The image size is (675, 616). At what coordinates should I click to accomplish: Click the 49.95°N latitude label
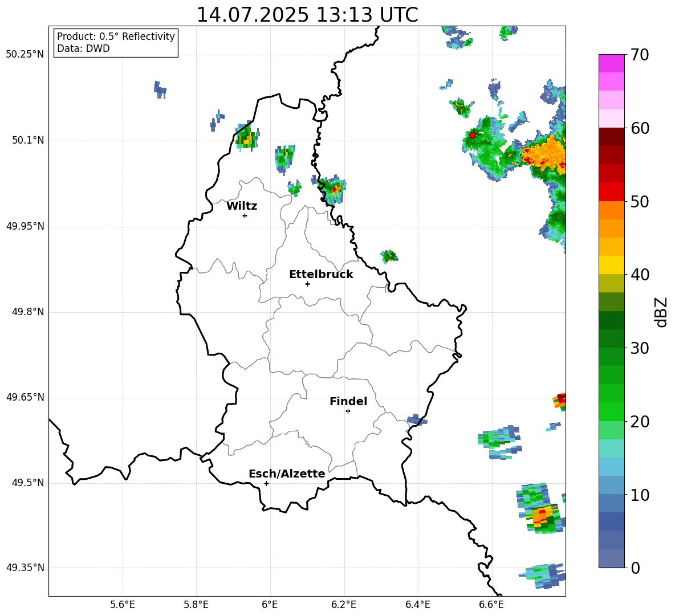pyautogui.click(x=25, y=226)
